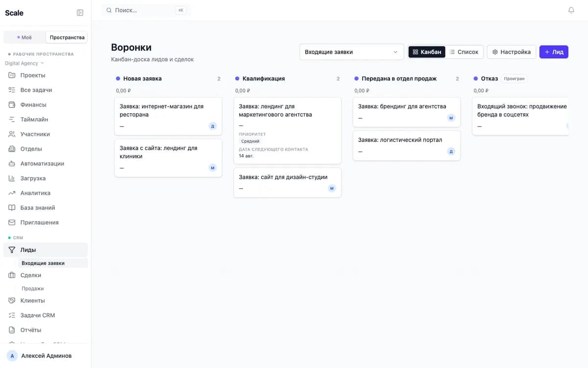The width and height of the screenshot is (588, 368).
Task: Open card Заявка: брендинг для агентства
Action: (x=407, y=112)
